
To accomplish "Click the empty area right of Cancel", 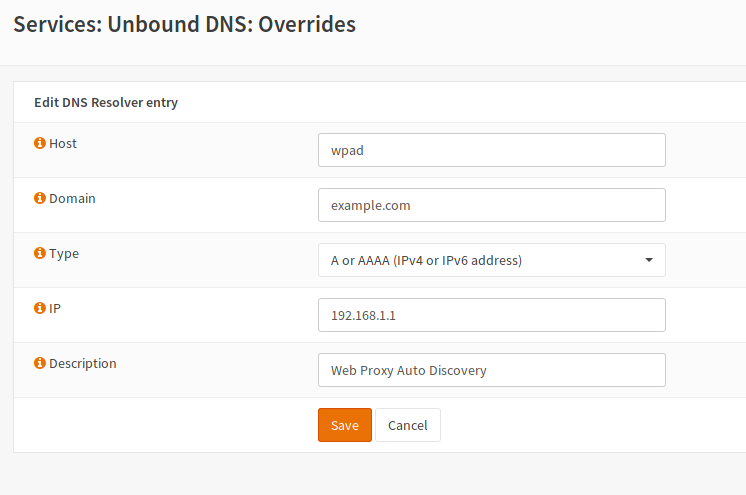I will (590, 425).
